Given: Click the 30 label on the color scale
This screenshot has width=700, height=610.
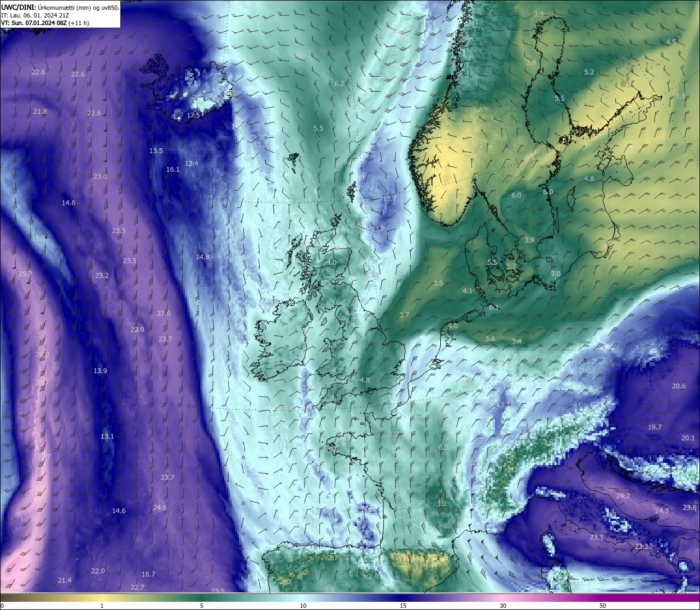Looking at the screenshot, I should pos(503,606).
